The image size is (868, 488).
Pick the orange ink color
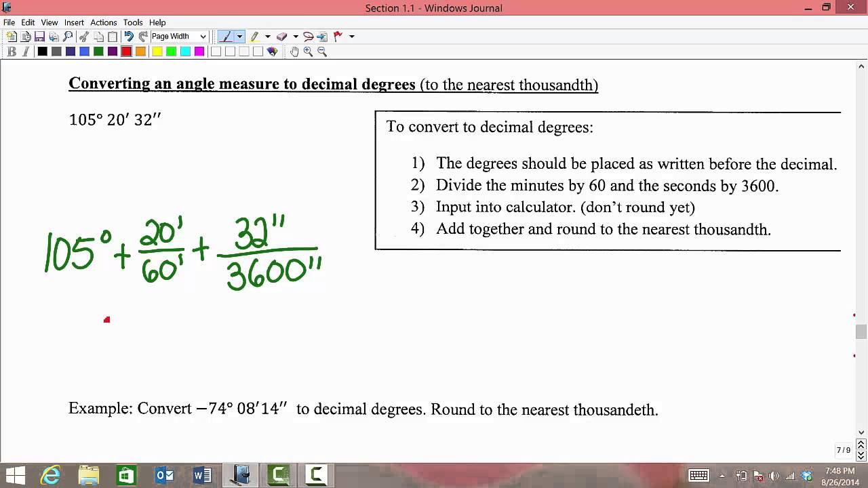[x=140, y=52]
